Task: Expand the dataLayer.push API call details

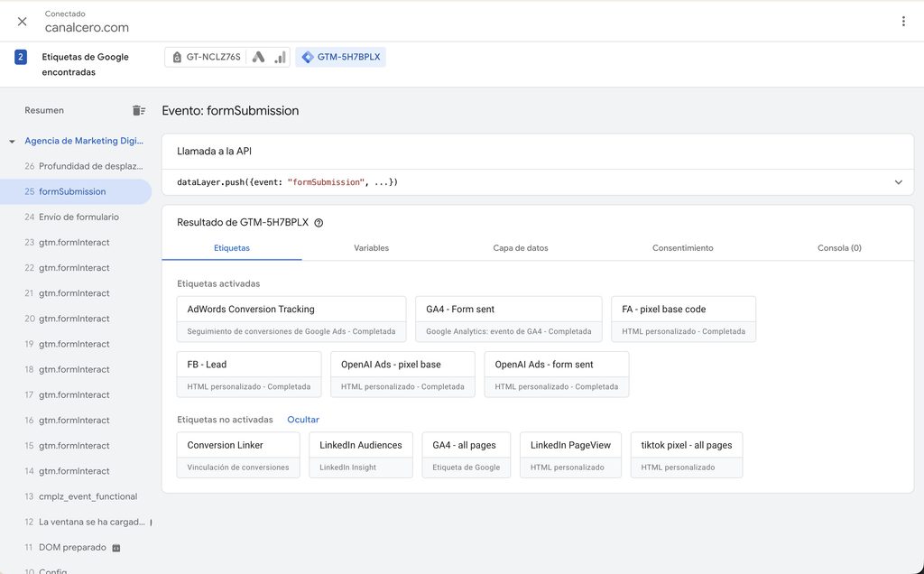Action: (x=898, y=182)
